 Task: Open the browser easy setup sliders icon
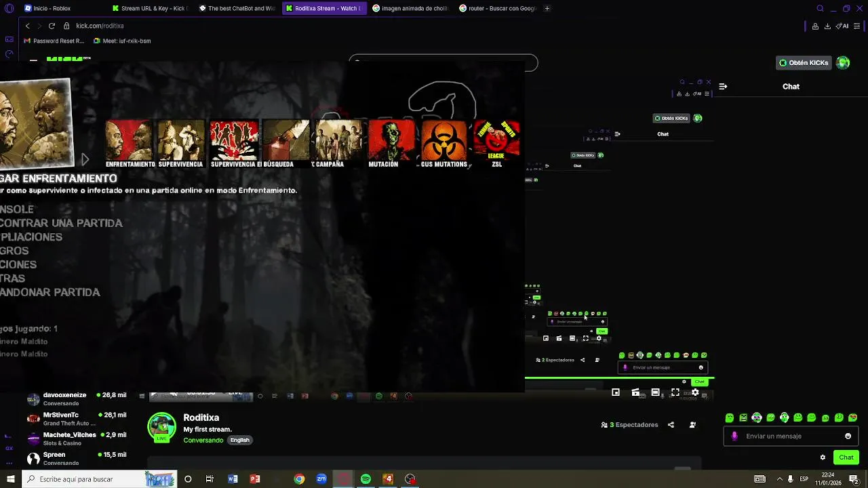tap(857, 26)
